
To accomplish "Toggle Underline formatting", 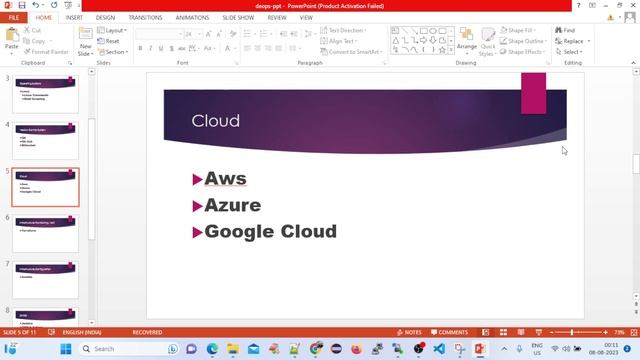I will click(161, 48).
